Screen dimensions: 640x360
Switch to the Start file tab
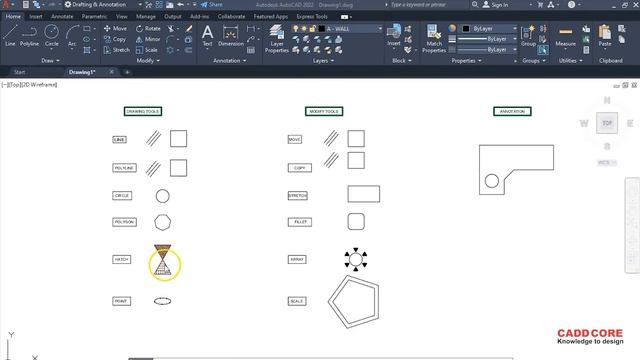point(20,72)
